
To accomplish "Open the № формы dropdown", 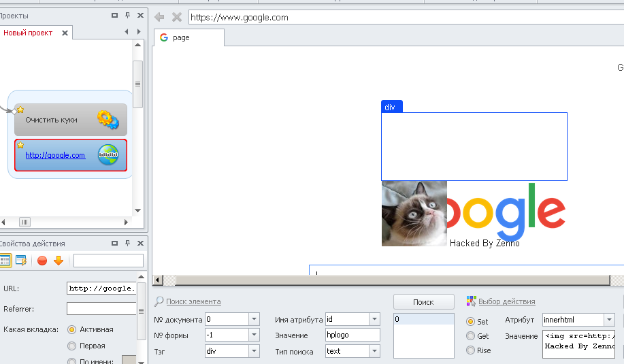I will point(254,335).
